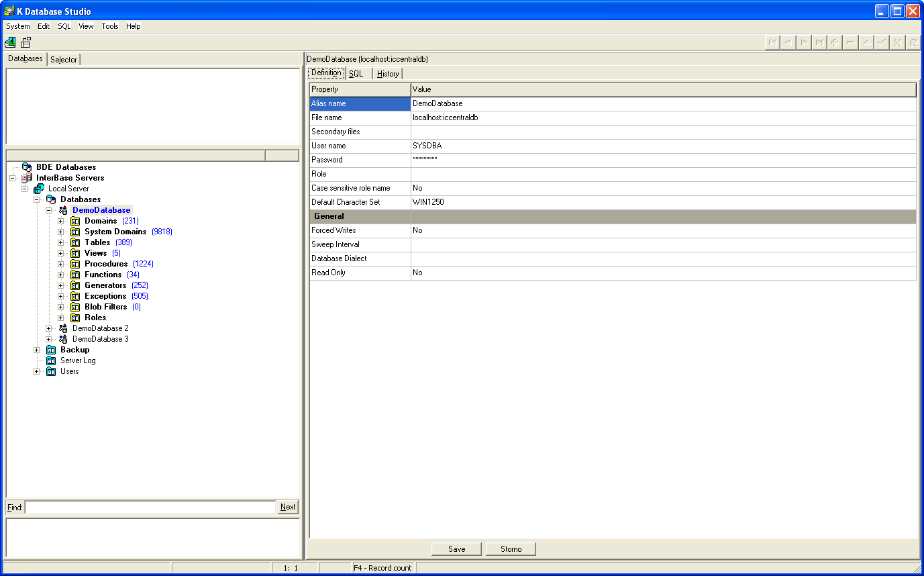924x576 pixels.
Task: Click the Tables folder icon in tree
Action: click(75, 242)
